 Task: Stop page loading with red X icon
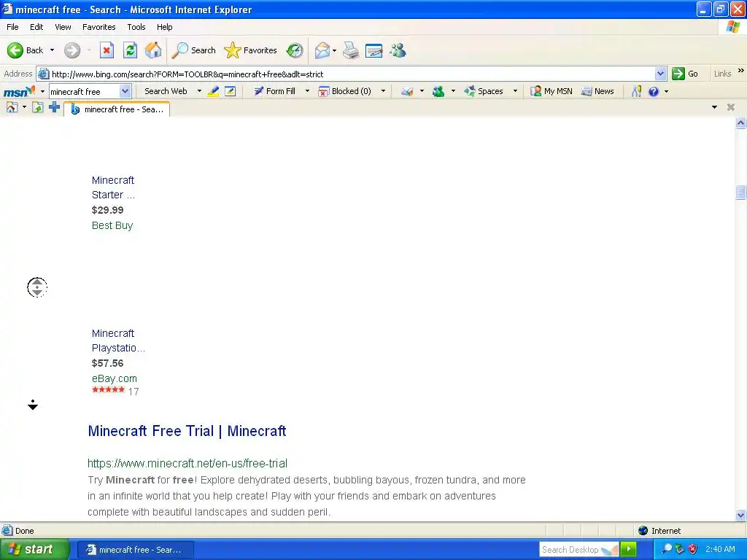pyautogui.click(x=107, y=50)
